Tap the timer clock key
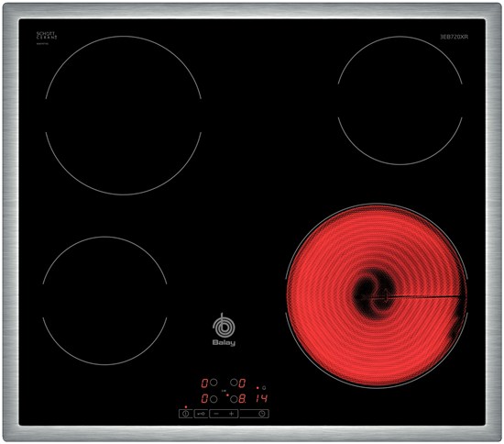Viewport: 504px width, 444px height. point(262,414)
